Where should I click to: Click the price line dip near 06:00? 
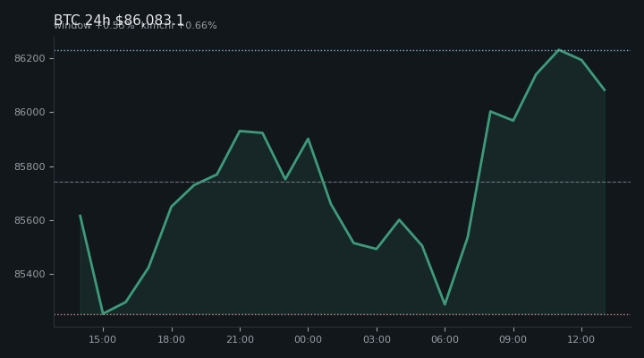pos(445,304)
